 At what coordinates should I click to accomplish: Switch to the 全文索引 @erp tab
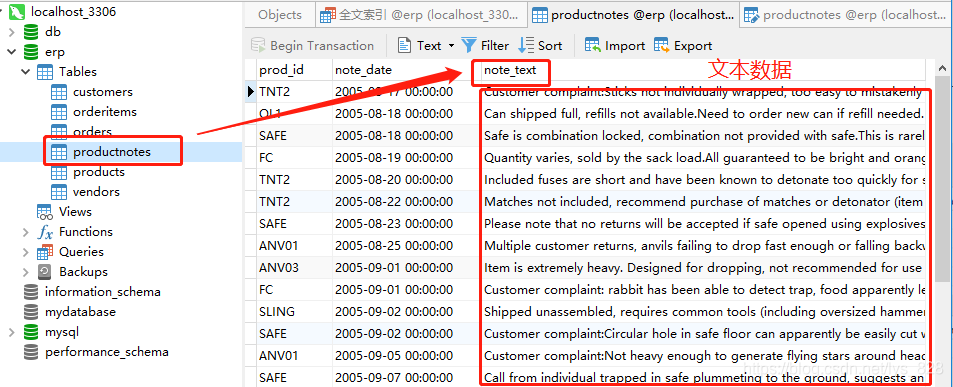(x=421, y=15)
